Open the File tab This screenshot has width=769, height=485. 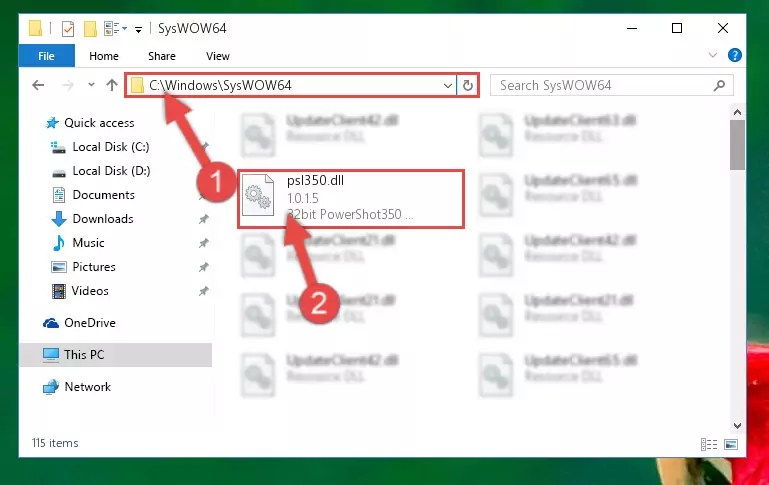[47, 56]
